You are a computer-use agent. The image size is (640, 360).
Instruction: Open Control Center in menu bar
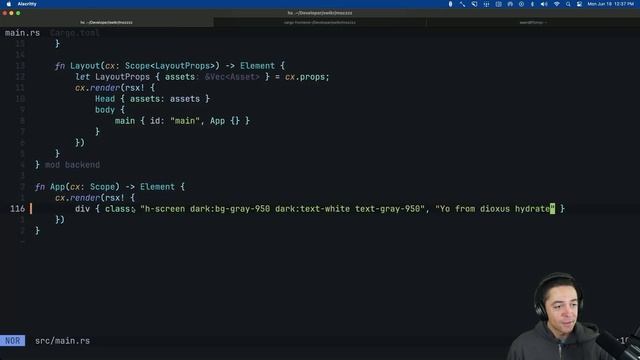click(579, 4)
